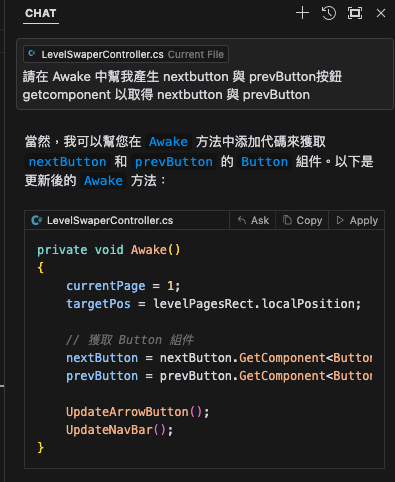
Task: Click the 'currentPage = 1;' code line
Action: click(123, 286)
